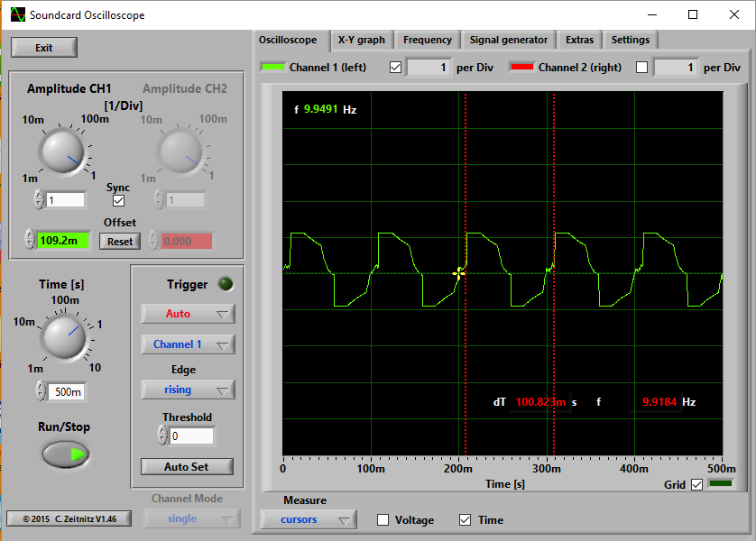The width and height of the screenshot is (756, 541).
Task: Switch to the Signal generator tab
Action: coord(508,40)
